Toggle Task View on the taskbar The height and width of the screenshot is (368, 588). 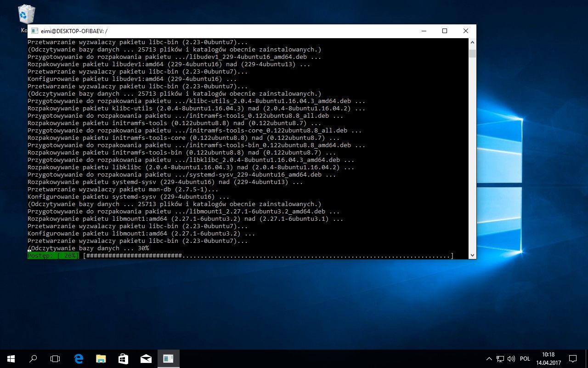55,358
